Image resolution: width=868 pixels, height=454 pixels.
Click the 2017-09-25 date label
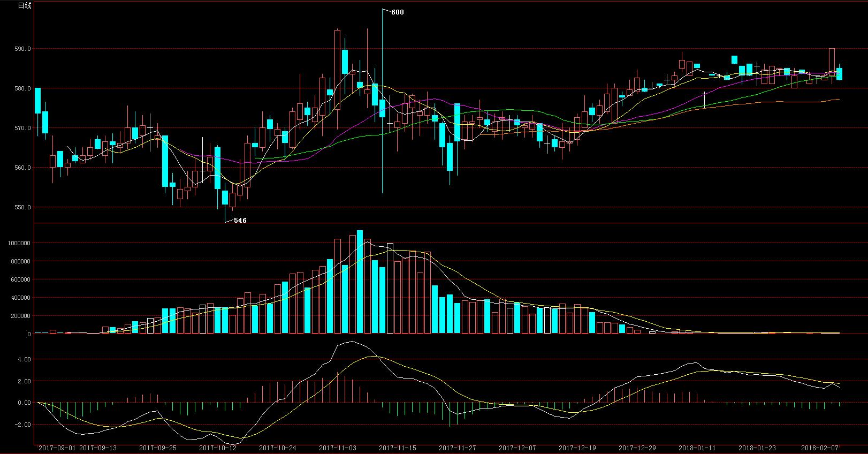coord(157,448)
